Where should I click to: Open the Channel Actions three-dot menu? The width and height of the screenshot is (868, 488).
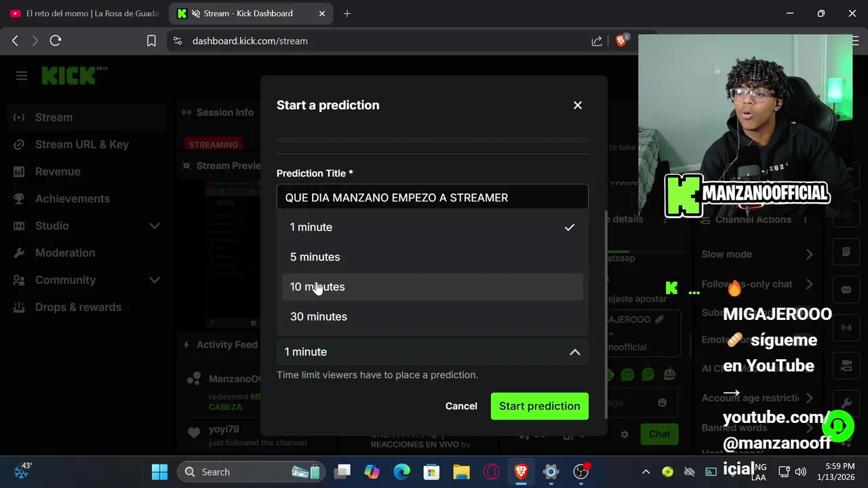807,220
